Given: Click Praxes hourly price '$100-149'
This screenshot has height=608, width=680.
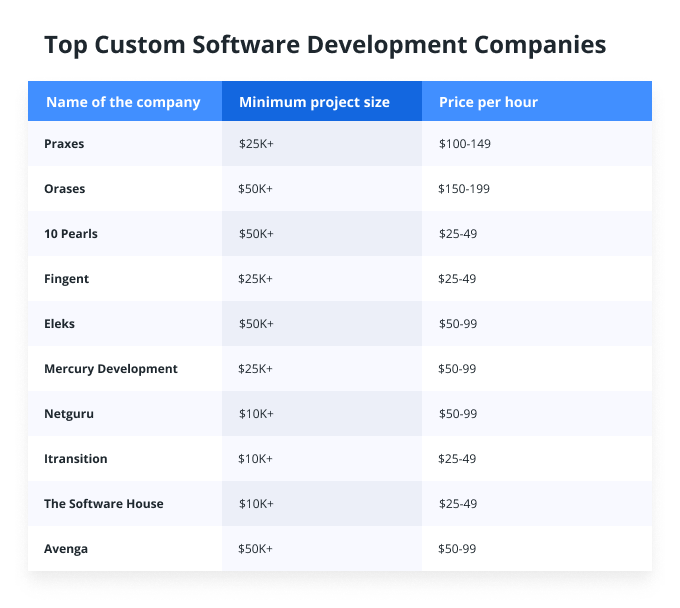Looking at the screenshot, I should [x=465, y=144].
